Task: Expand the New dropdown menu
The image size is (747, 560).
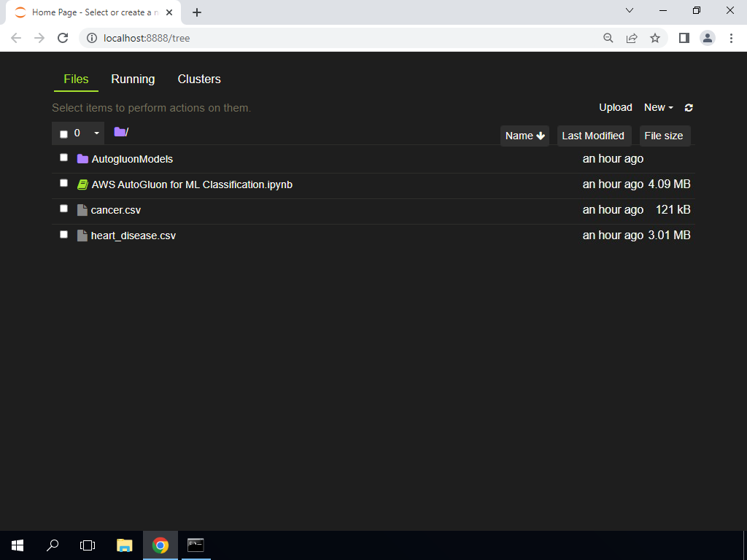Action: 659,108
